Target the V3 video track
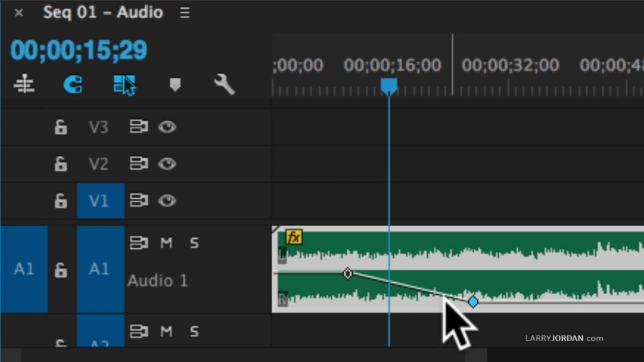This screenshot has width=644, height=362. (x=99, y=127)
